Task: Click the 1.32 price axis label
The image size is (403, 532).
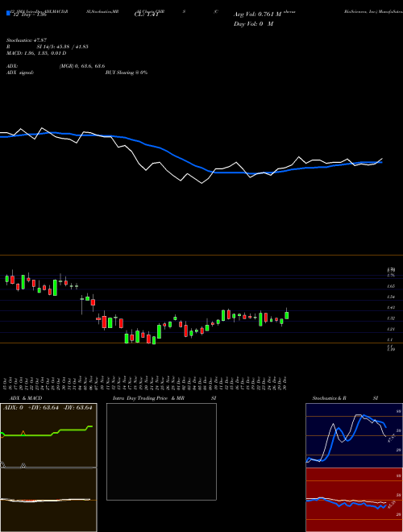Action: tap(391, 318)
